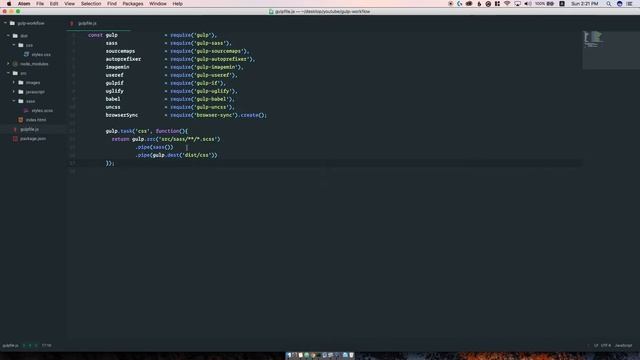The image size is (640, 360).
Task: Change the UTF-8 encoding setting
Action: tap(606, 345)
